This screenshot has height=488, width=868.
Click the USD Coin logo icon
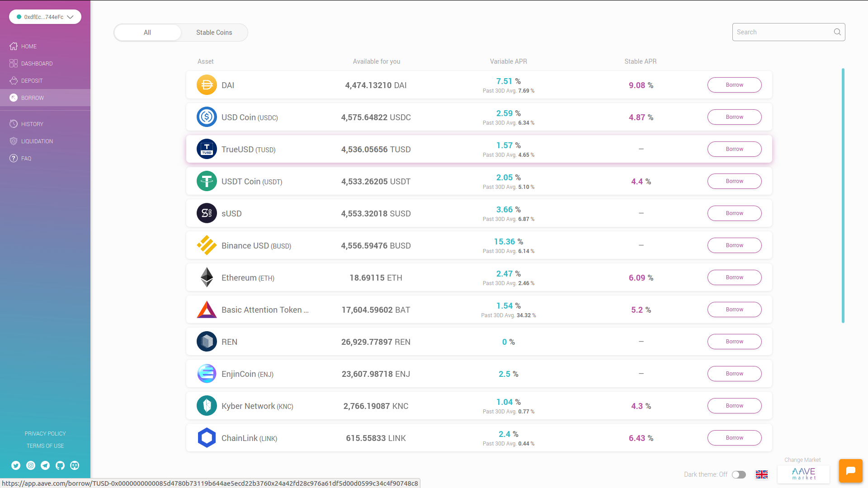207,117
